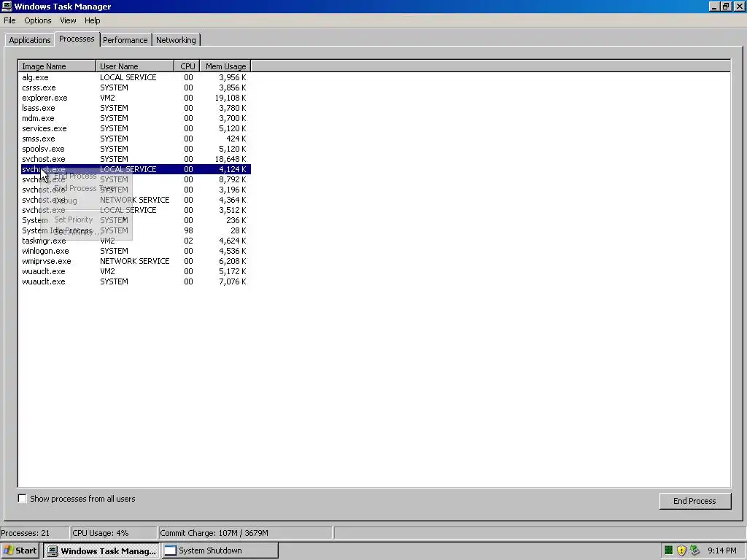Click the 3,512 K memory value
Image resolution: width=747 pixels, height=560 pixels.
(233, 210)
